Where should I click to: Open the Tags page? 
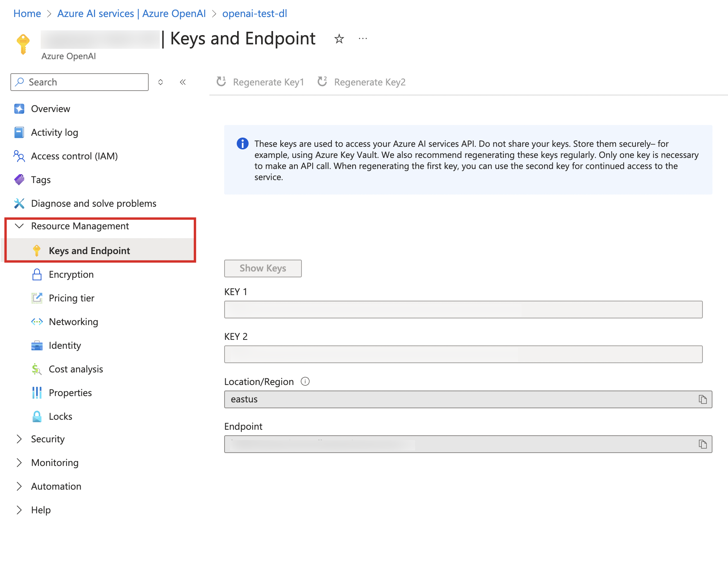41,180
